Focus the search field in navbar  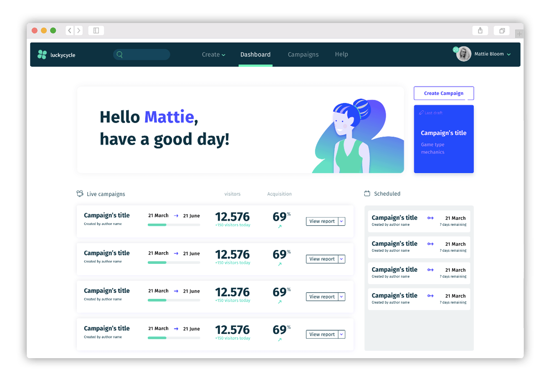point(142,55)
